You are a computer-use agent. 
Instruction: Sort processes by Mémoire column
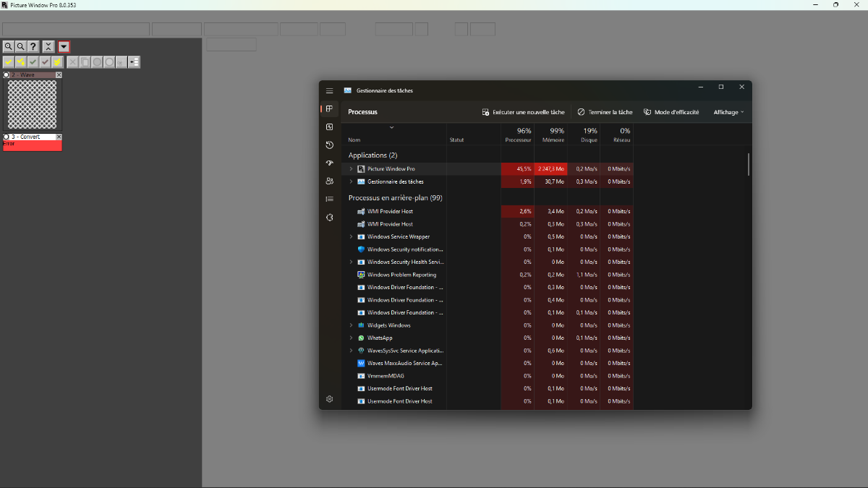553,135
